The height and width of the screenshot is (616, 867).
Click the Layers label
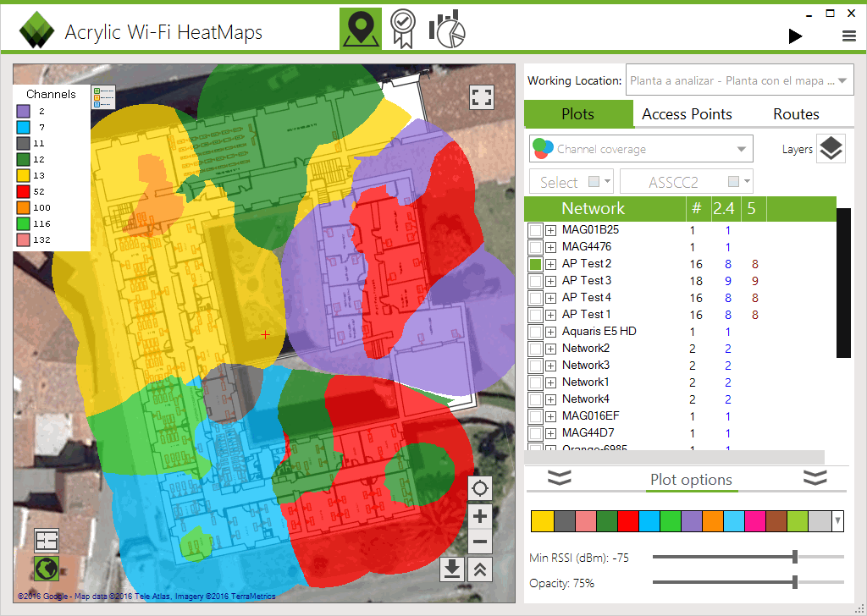pyautogui.click(x=797, y=149)
